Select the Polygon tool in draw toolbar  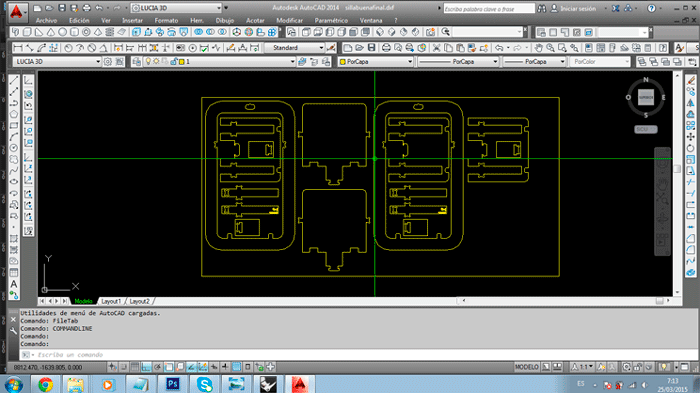[x=14, y=114]
